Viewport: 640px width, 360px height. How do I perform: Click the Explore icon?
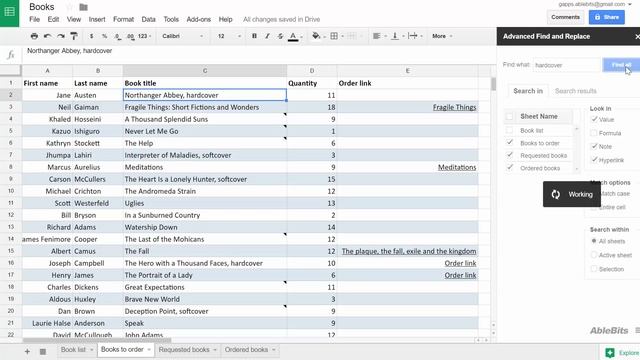pos(610,353)
